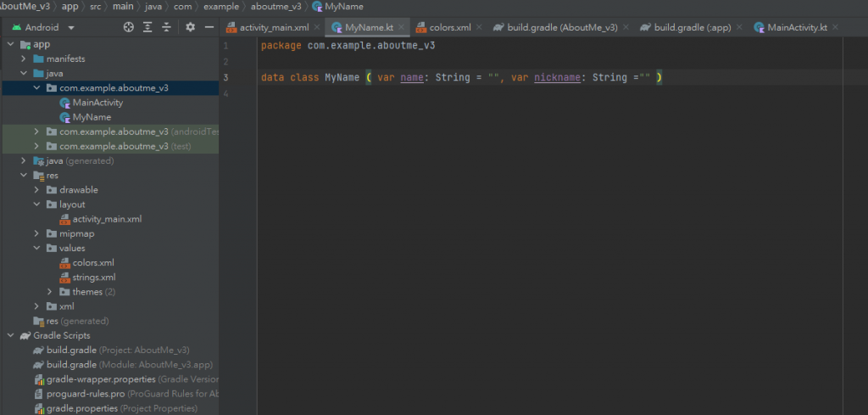
Task: Click line number 3 in the gutter
Action: tap(225, 77)
